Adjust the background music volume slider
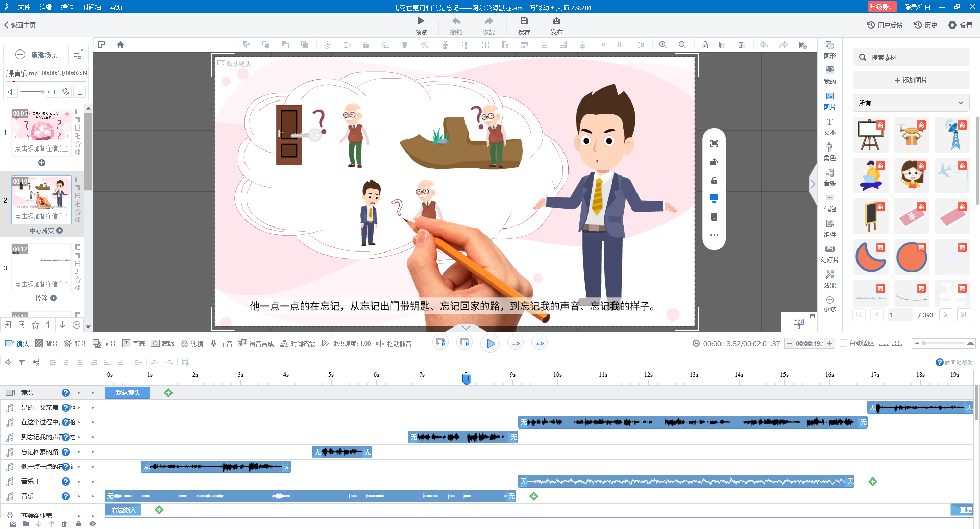 coord(32,92)
